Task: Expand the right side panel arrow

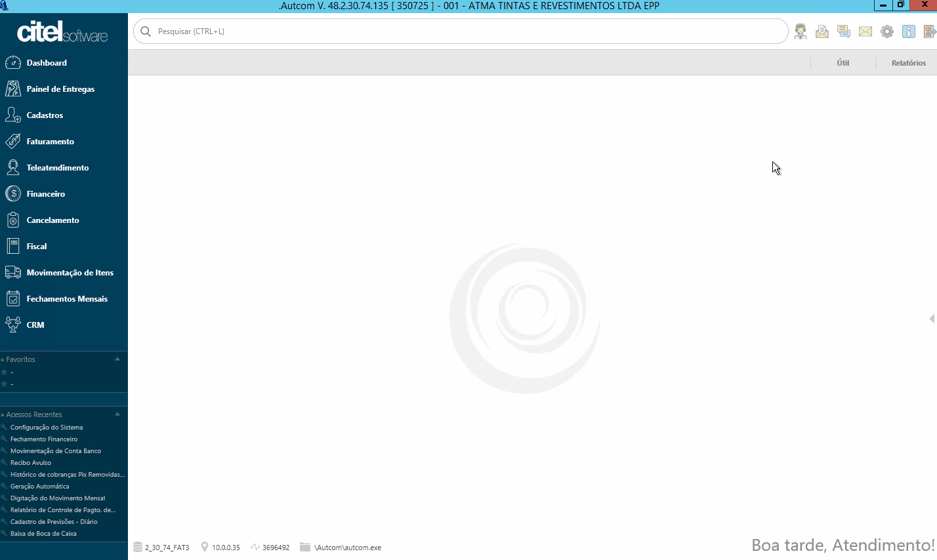Action: (x=932, y=319)
